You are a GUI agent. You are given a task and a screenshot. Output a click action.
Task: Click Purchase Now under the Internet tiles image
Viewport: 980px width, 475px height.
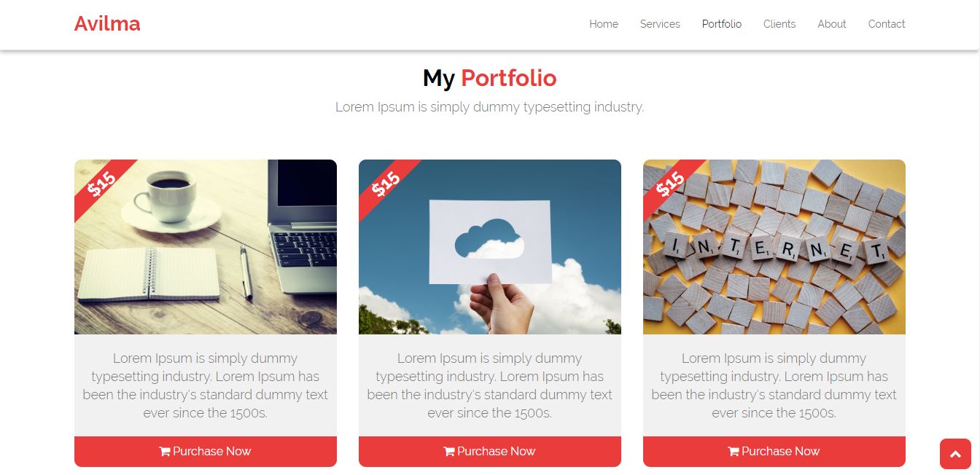point(774,452)
